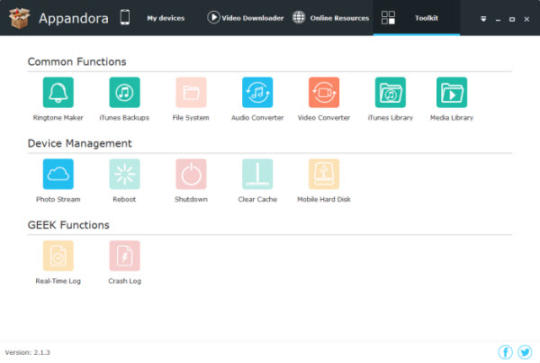Click the Video Downloader play icon

(x=213, y=17)
